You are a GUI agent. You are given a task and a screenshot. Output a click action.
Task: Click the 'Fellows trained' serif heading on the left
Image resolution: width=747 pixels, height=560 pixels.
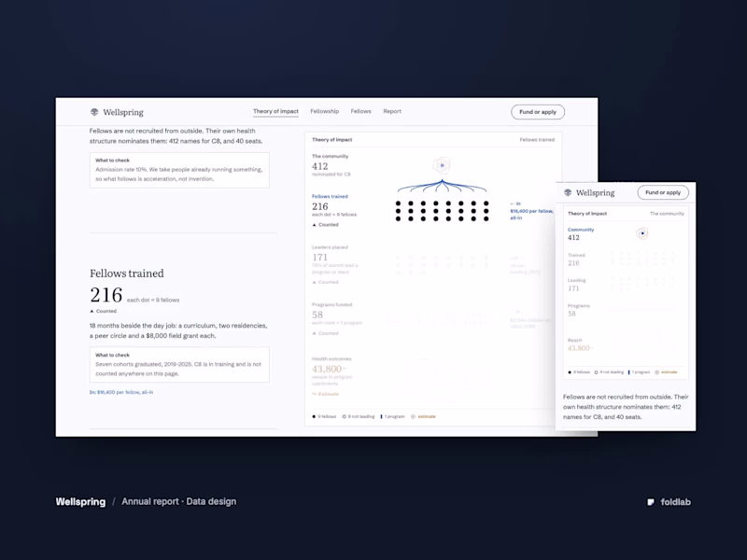coord(127,273)
